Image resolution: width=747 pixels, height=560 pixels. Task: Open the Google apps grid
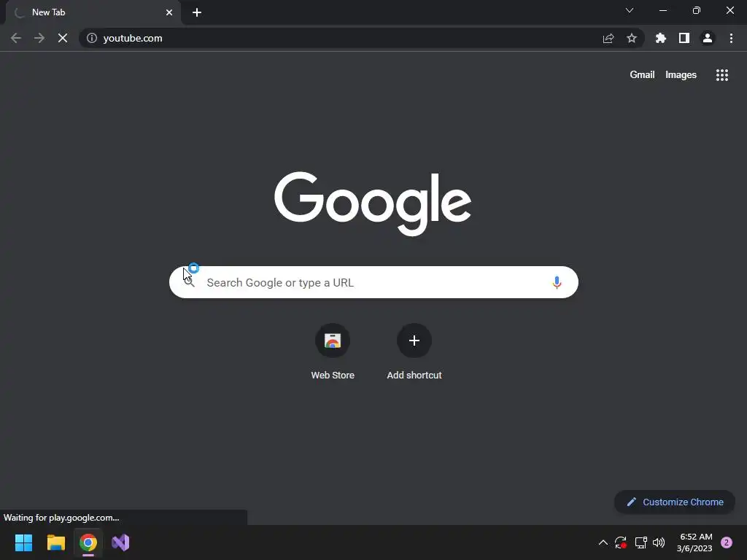722,75
